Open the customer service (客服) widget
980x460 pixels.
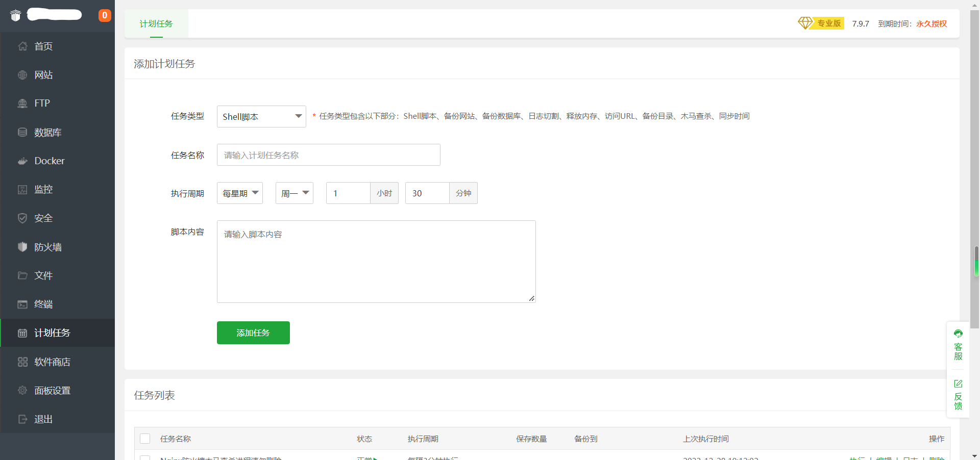(958, 345)
